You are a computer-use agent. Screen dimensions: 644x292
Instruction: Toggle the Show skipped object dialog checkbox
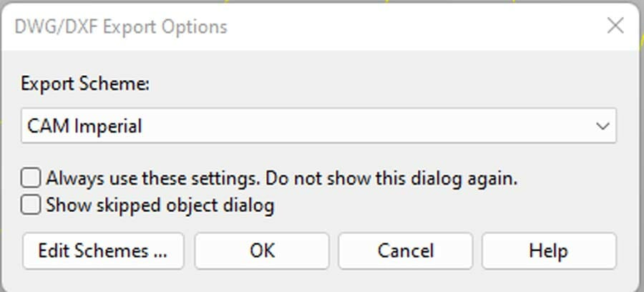click(32, 205)
